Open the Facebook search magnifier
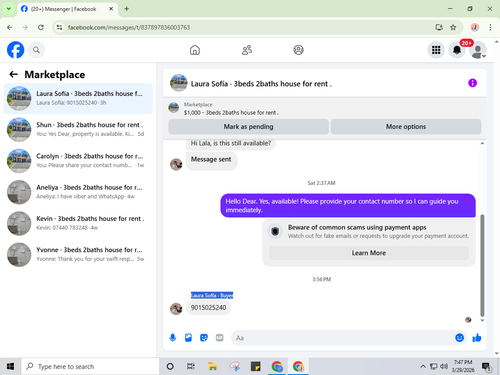Image resolution: width=500 pixels, height=375 pixels. click(36, 50)
